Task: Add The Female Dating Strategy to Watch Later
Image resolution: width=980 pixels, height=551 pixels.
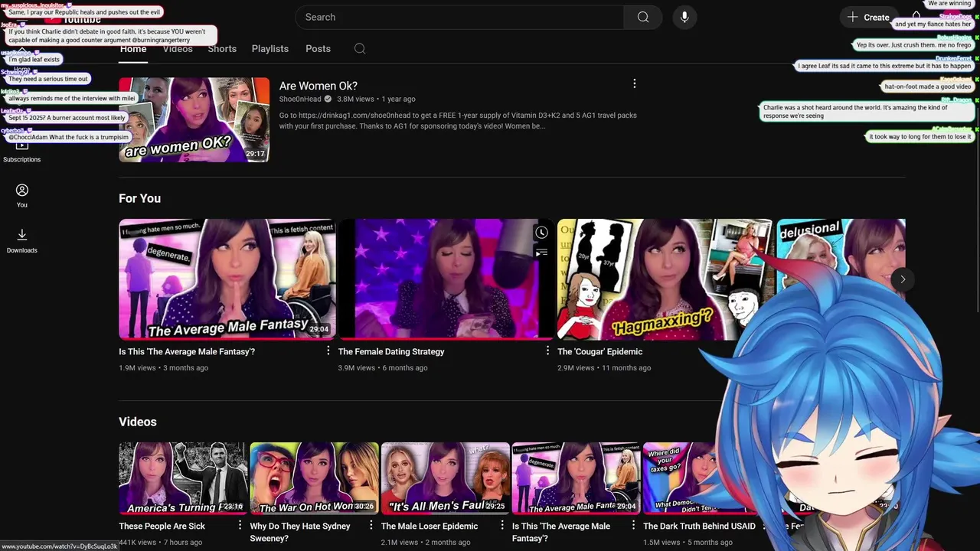Action: pyautogui.click(x=541, y=233)
